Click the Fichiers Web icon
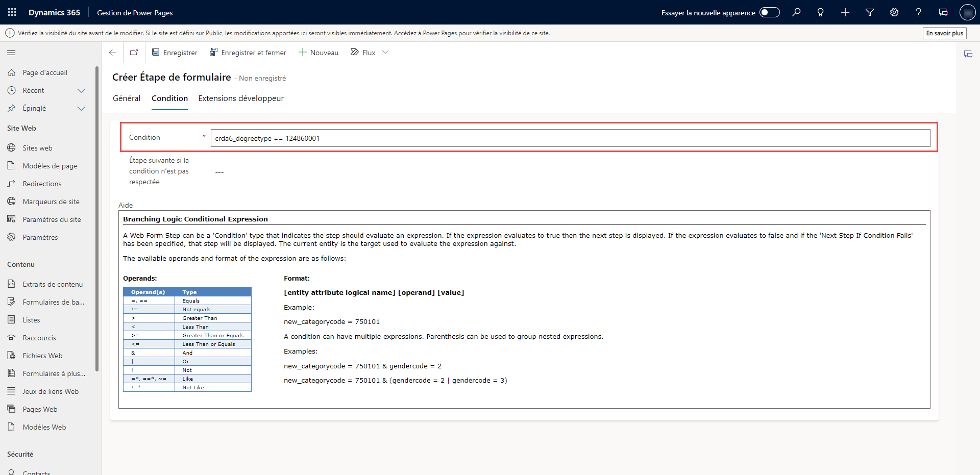This screenshot has height=475, width=980. click(x=12, y=356)
